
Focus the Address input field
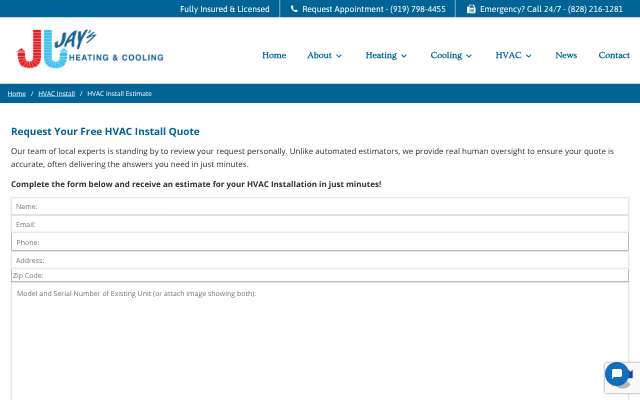[x=320, y=260]
